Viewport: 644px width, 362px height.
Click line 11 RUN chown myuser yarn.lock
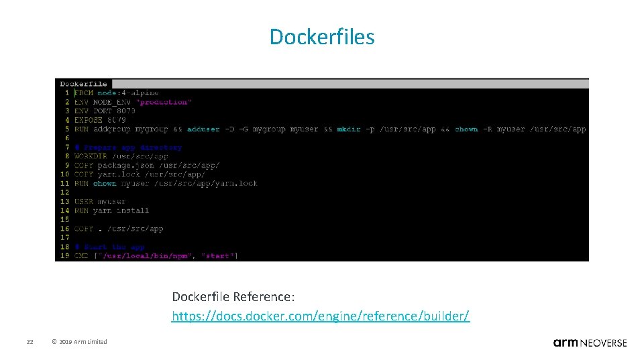(166, 184)
